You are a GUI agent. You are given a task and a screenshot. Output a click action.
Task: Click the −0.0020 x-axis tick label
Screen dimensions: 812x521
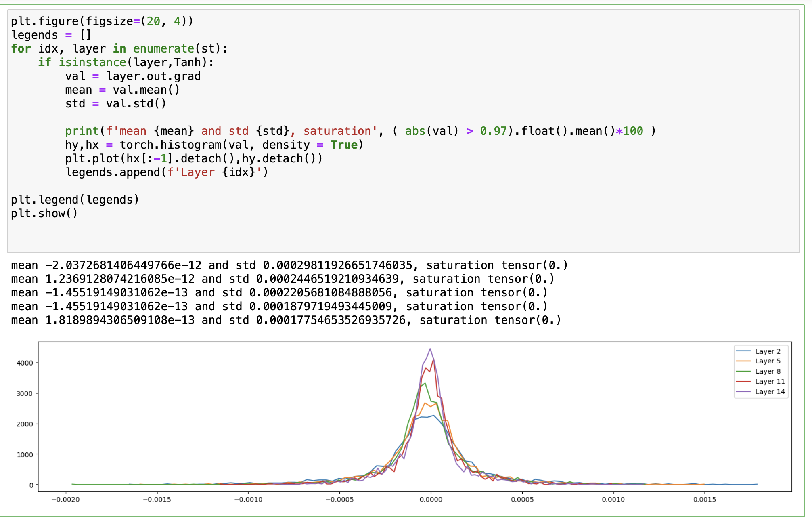coord(65,500)
